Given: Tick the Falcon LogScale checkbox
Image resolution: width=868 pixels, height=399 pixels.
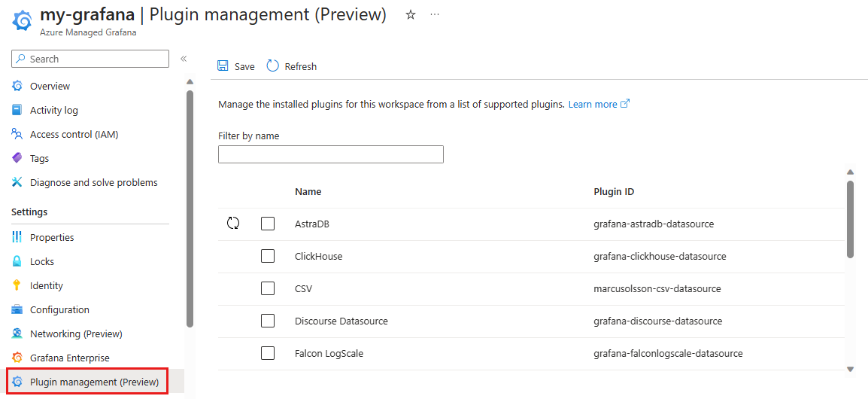Looking at the screenshot, I should [268, 353].
